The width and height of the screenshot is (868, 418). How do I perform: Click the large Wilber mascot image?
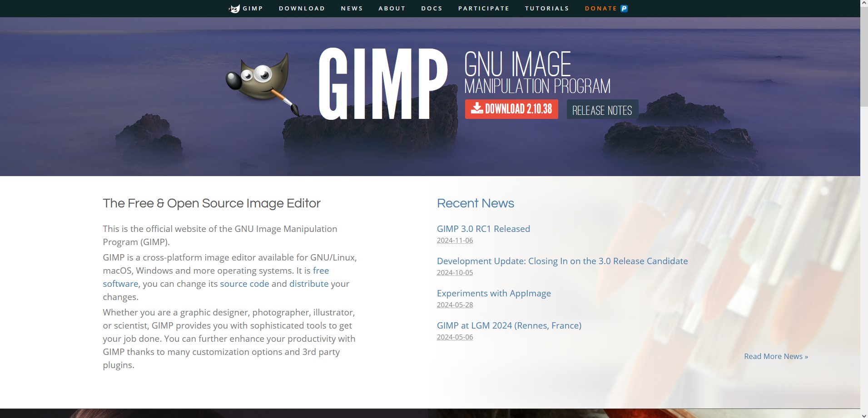(263, 84)
